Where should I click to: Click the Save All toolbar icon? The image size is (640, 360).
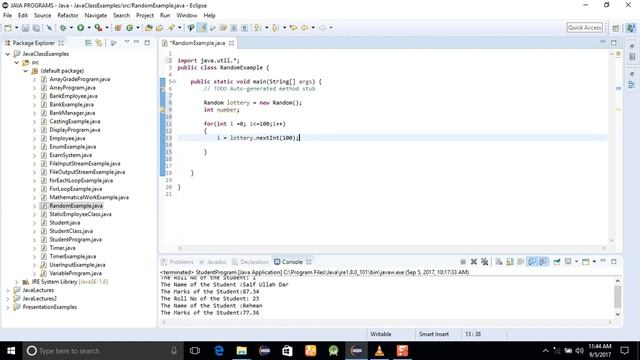pyautogui.click(x=36, y=28)
